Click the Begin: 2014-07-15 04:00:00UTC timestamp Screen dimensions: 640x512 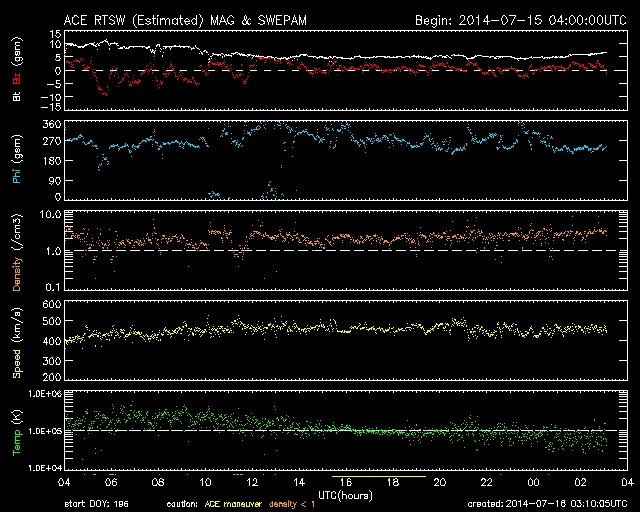(518, 20)
